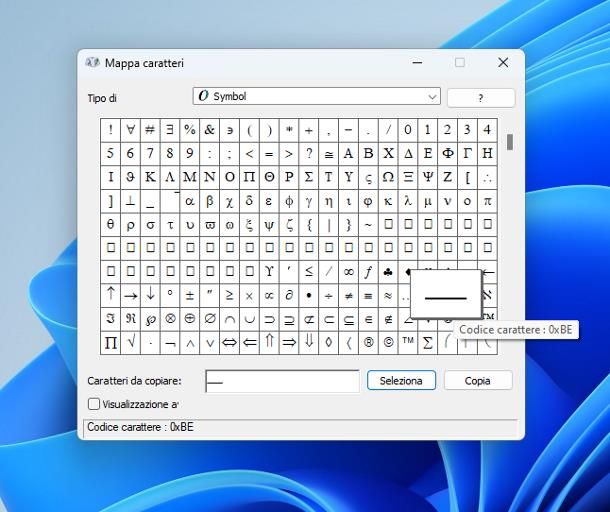The image size is (610, 512).
Task: Enable the Visualizzazione avanzata checkbox
Action: [94, 404]
